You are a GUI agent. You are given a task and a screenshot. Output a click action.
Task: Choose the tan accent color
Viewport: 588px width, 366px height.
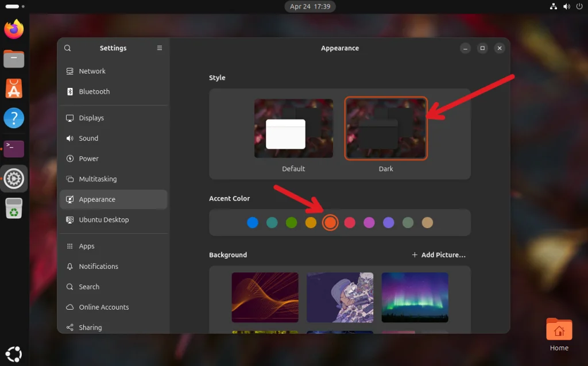427,222
